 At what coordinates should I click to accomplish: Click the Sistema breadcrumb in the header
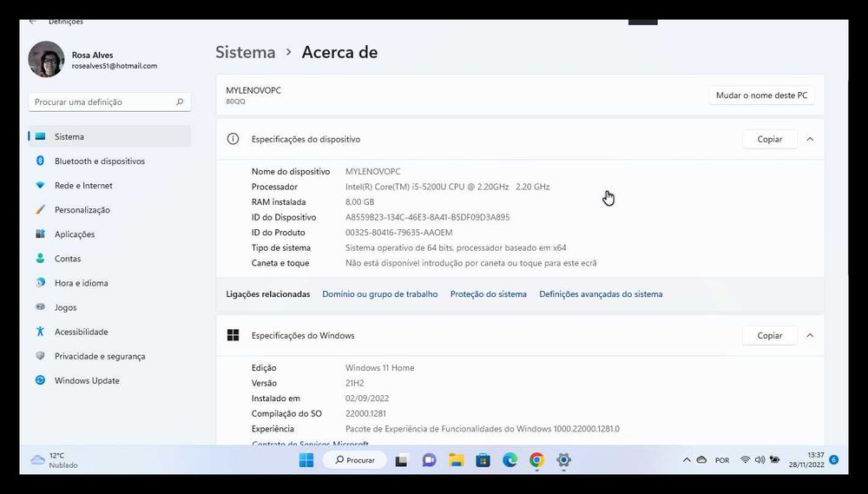pos(246,52)
